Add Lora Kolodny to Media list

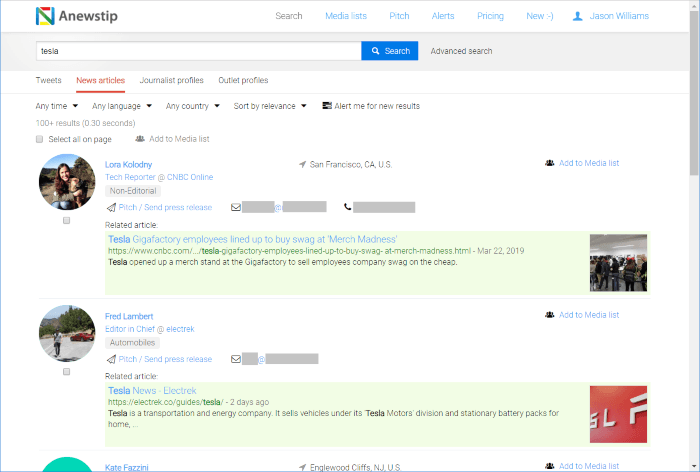pyautogui.click(x=589, y=163)
